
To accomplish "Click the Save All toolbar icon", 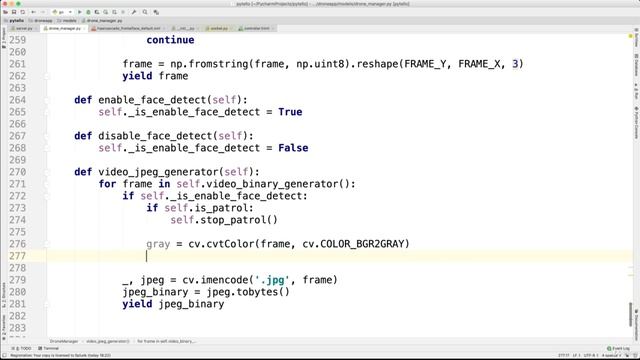I will click(14, 12).
